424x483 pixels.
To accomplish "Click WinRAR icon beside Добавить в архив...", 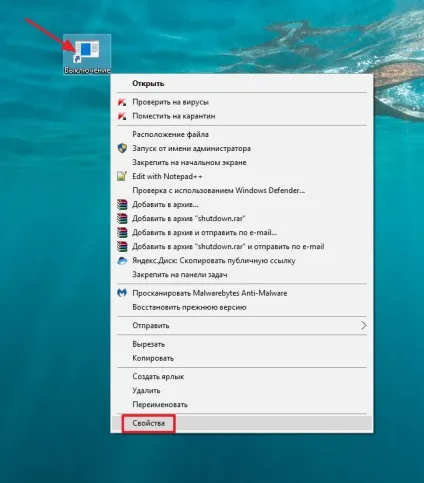I will (122, 204).
